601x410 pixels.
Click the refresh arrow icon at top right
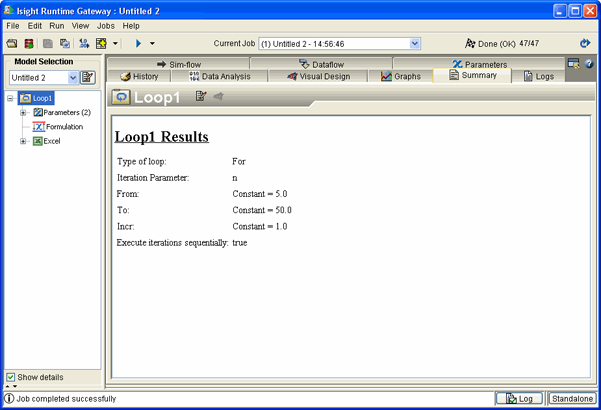tap(585, 44)
